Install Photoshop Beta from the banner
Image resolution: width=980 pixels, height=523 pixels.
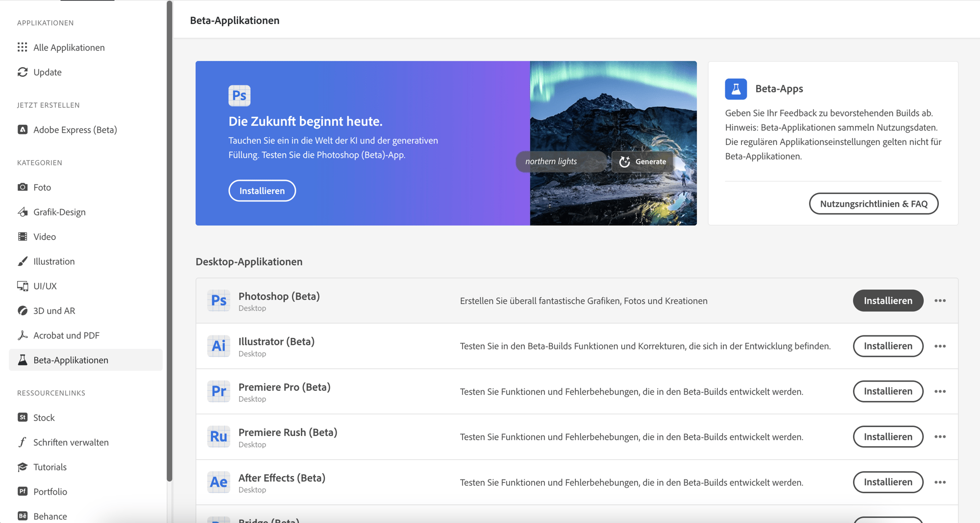tap(262, 190)
